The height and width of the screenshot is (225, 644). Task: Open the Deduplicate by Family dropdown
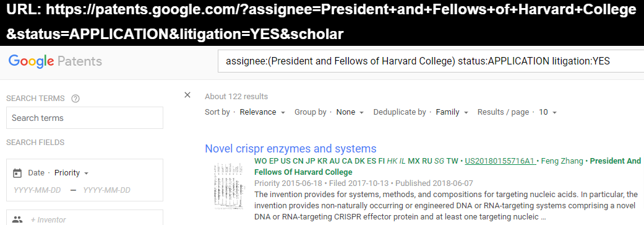click(452, 112)
